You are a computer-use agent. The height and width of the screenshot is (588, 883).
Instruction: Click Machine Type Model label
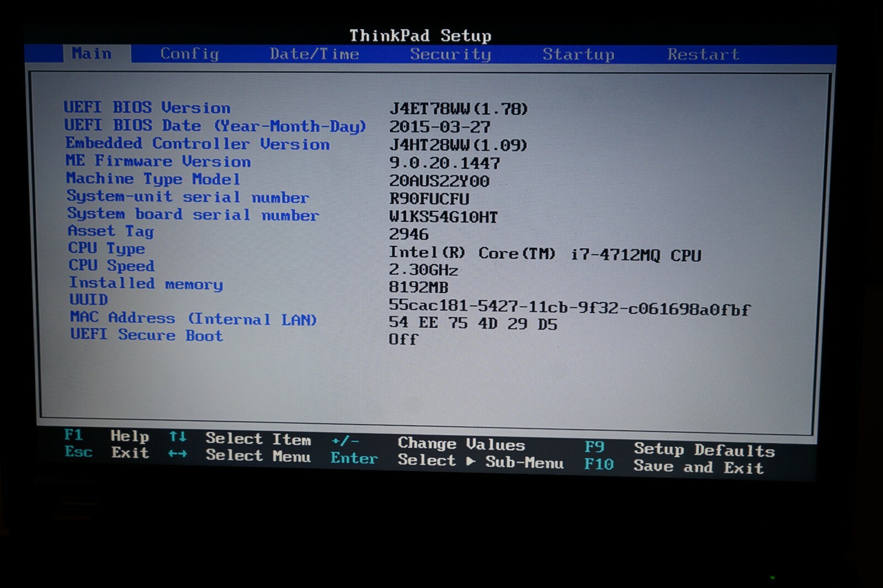153,179
